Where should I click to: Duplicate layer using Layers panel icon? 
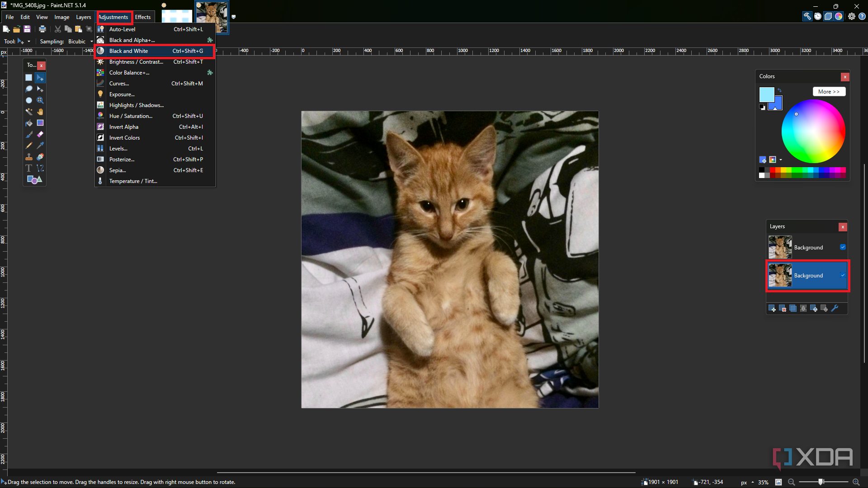[x=793, y=309]
